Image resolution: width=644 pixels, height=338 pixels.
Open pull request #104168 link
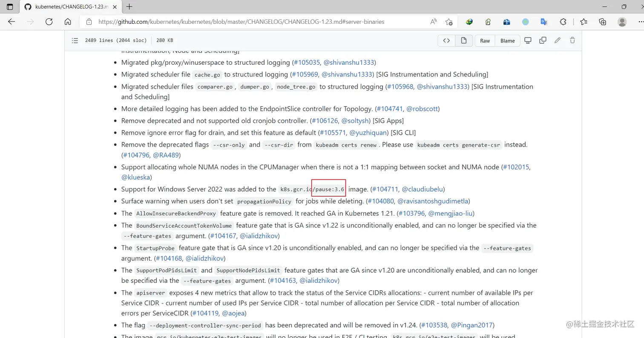pos(169,258)
